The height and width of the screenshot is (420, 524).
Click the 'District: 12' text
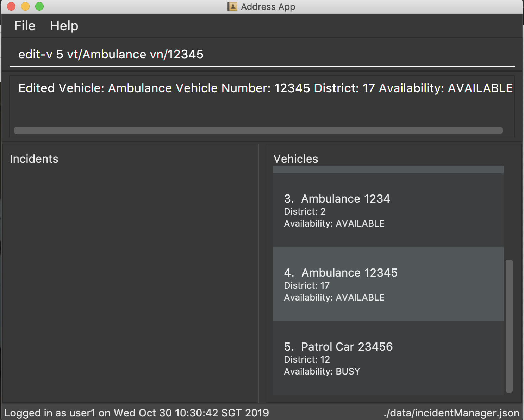coord(307,359)
